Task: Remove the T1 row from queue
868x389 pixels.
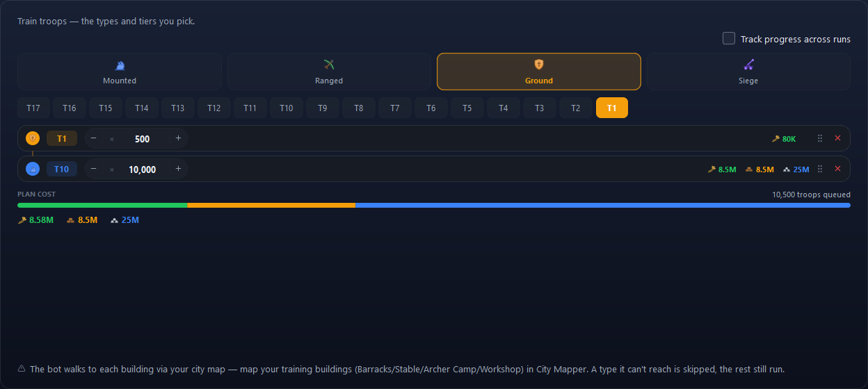Action: click(837, 138)
